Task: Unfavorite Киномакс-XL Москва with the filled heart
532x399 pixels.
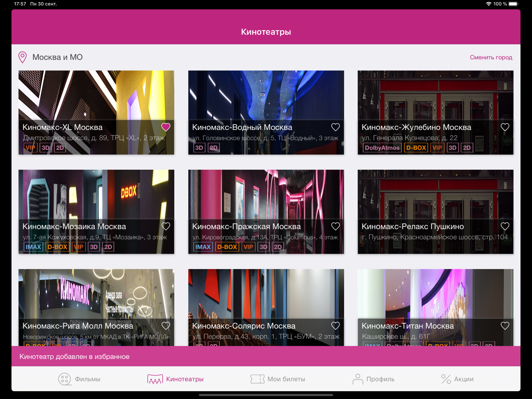Action: 166,127
